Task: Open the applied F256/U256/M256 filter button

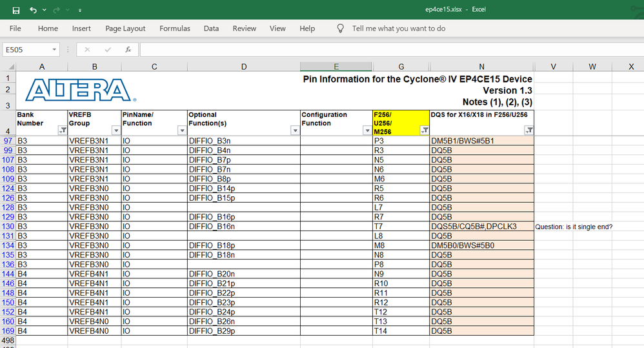Action: 424,130
